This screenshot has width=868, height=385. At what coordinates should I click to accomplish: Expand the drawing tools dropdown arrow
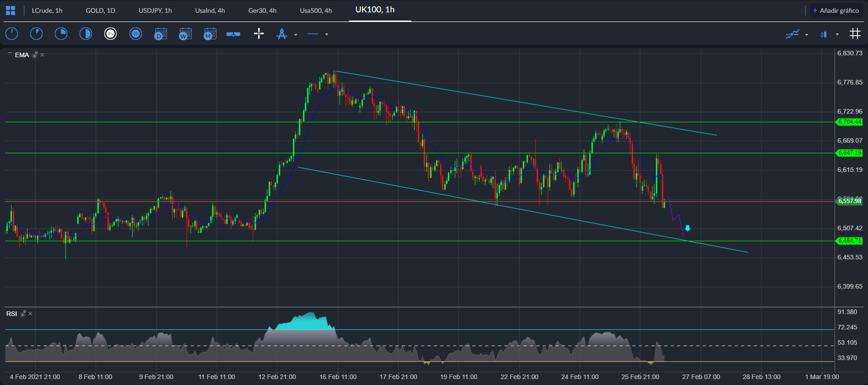296,34
